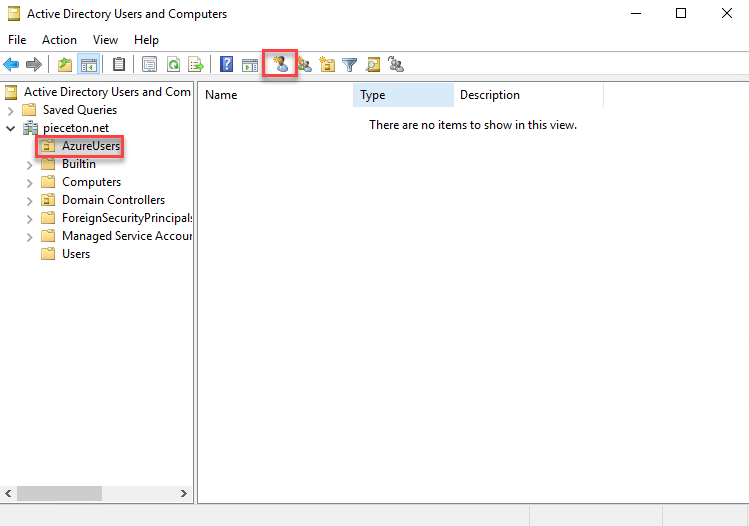Viewport: 749px width, 526px height.
Task: Click the Domain Controllers OU folder icon
Action: (48, 200)
